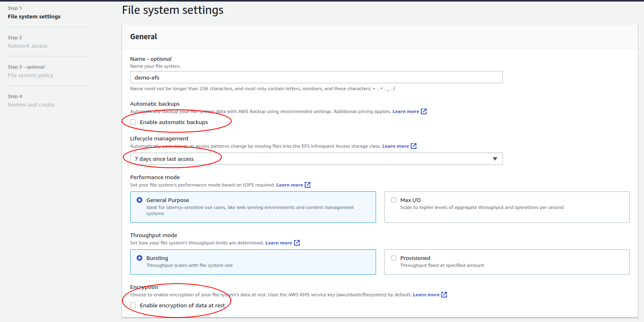Click the 'Name - optional' field label
This screenshot has width=644, height=322.
click(150, 59)
